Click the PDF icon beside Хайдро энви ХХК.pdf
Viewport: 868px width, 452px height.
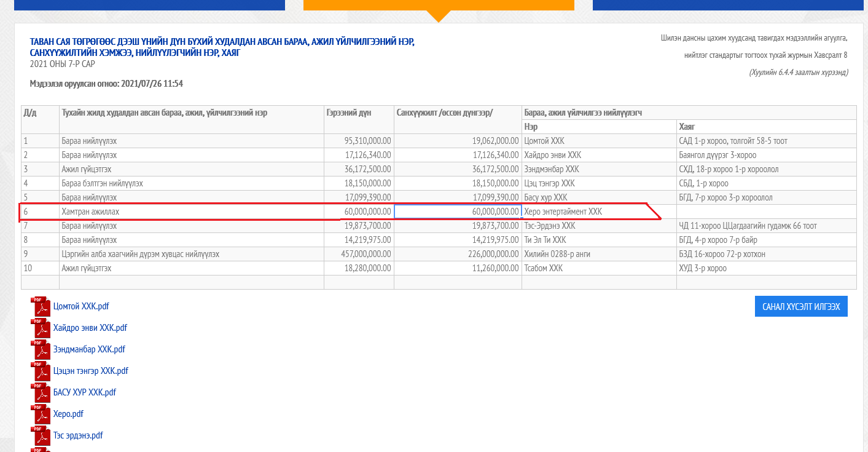coord(41,328)
